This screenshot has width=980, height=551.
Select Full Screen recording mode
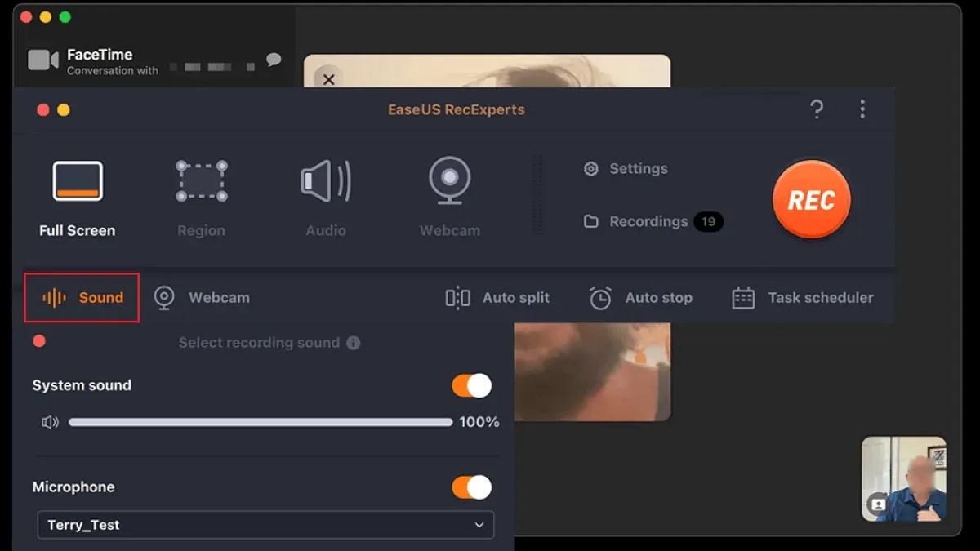pyautogui.click(x=78, y=199)
